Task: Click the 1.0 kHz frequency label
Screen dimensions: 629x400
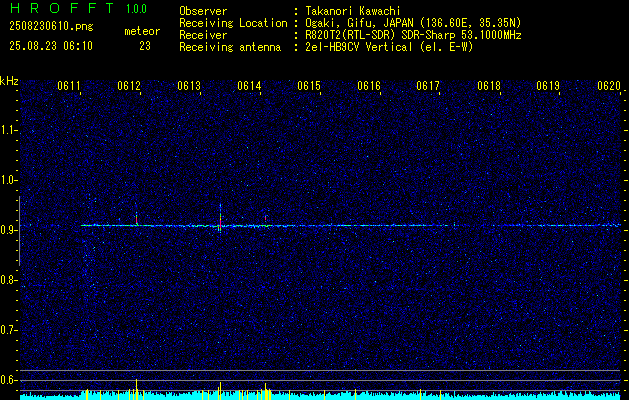Action: [x=8, y=181]
